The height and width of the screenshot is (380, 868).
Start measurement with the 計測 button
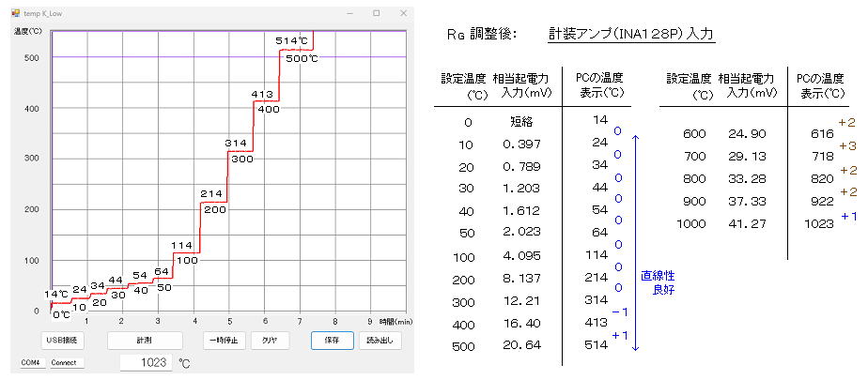tap(144, 341)
